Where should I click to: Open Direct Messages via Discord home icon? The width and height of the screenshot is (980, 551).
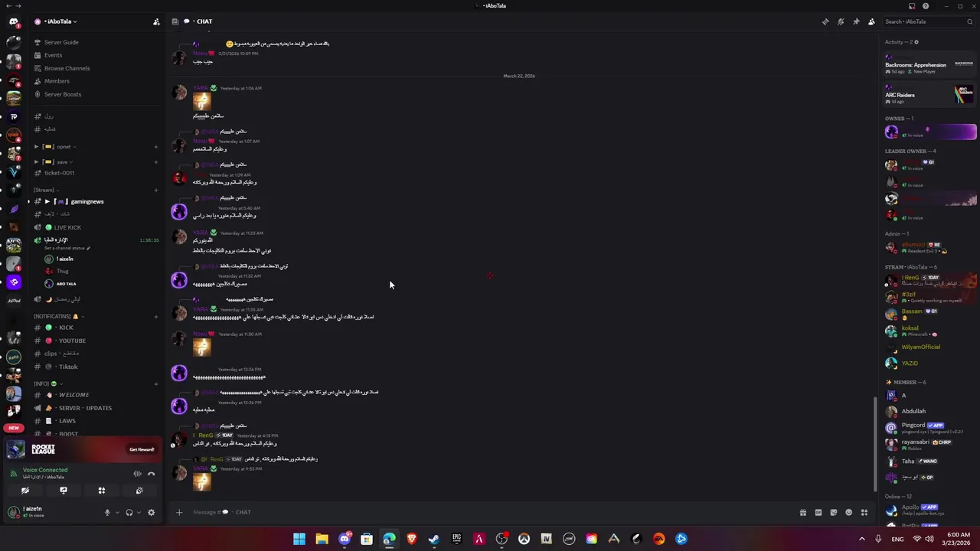click(13, 21)
